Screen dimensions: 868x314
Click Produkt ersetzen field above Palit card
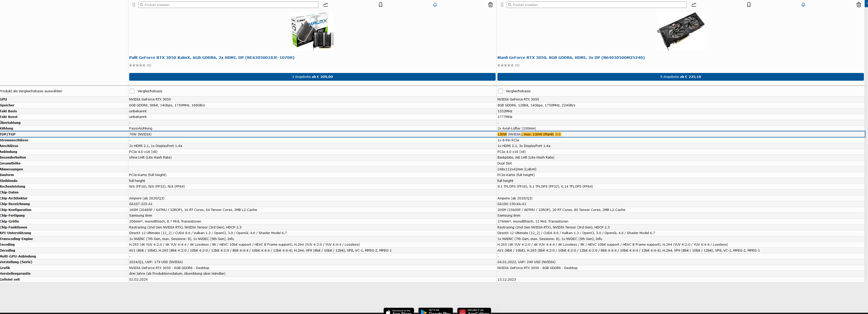coord(229,5)
